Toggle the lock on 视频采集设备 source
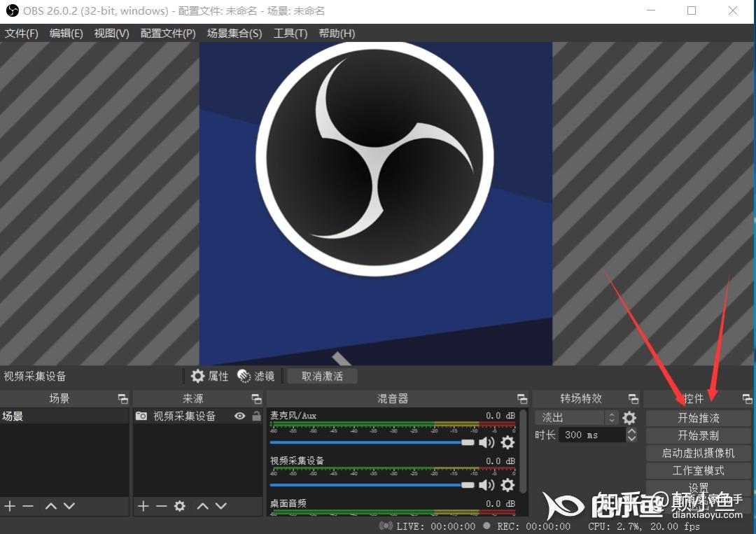This screenshot has width=756, height=534. coord(256,416)
